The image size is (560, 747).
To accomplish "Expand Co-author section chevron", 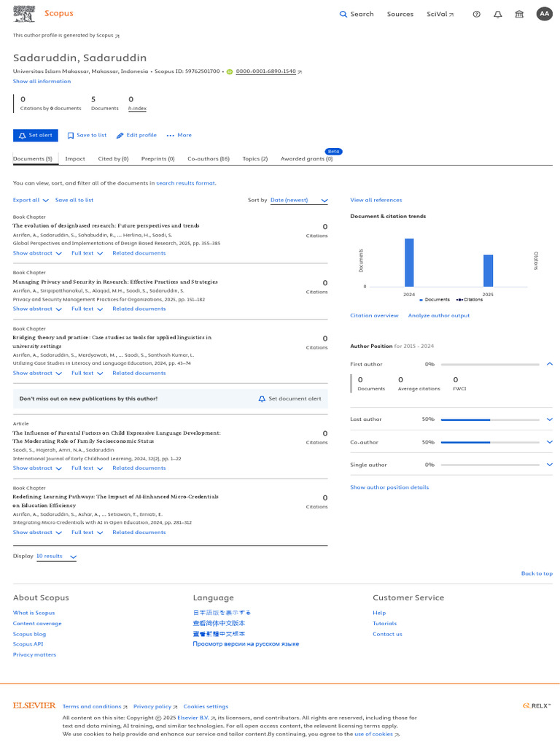I will coord(550,443).
